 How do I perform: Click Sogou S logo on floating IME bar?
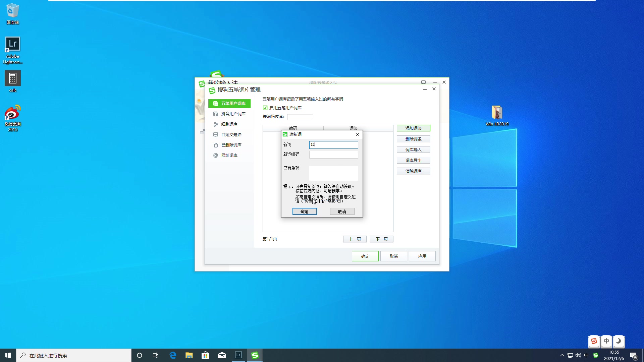coord(594,341)
